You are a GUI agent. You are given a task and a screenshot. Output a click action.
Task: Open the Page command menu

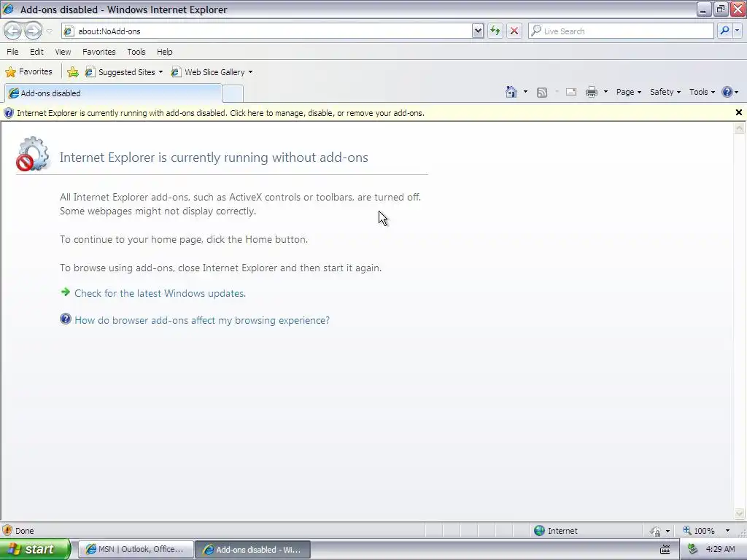click(x=629, y=92)
